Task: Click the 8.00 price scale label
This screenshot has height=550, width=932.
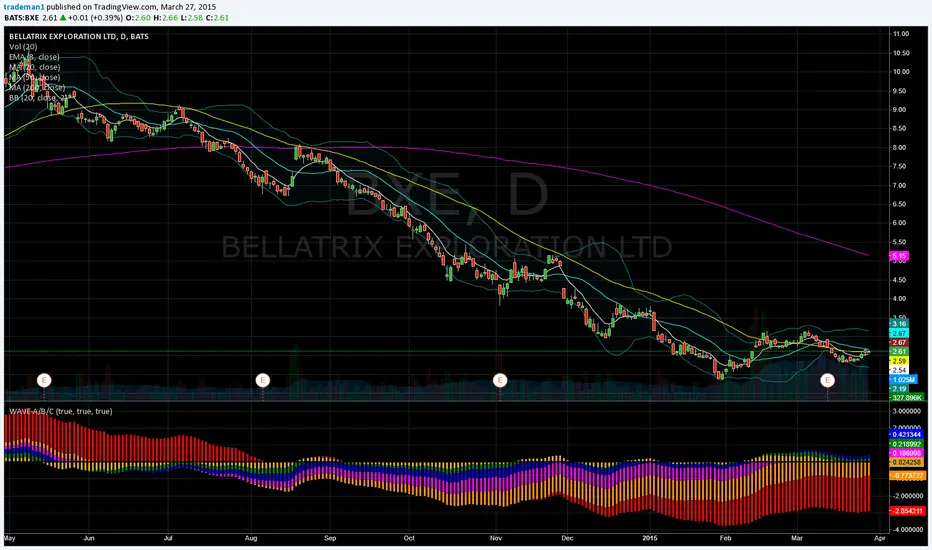Action: pyautogui.click(x=899, y=147)
